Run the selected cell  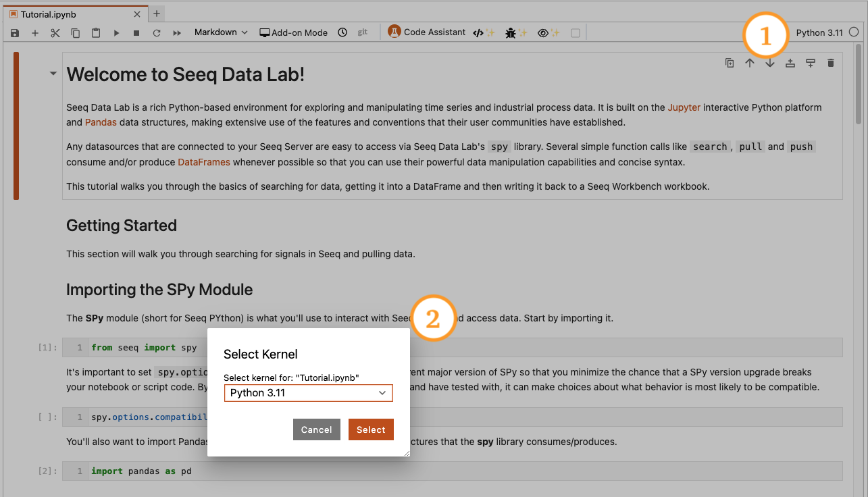tap(116, 32)
